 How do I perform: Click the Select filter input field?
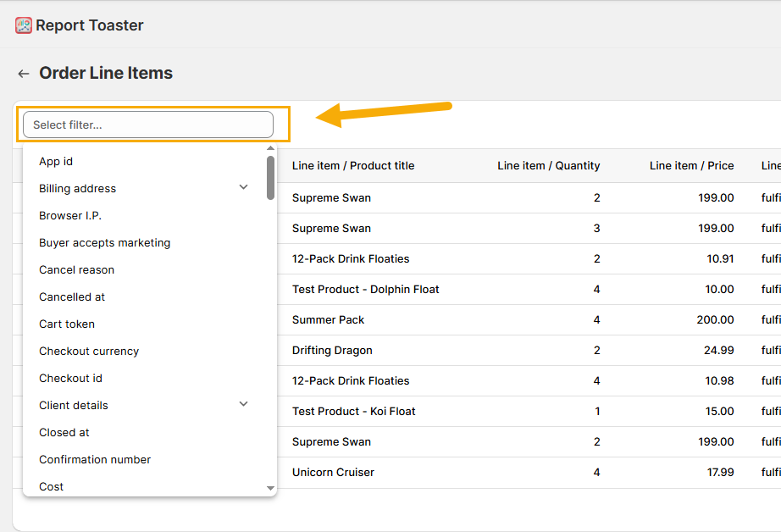coord(148,125)
